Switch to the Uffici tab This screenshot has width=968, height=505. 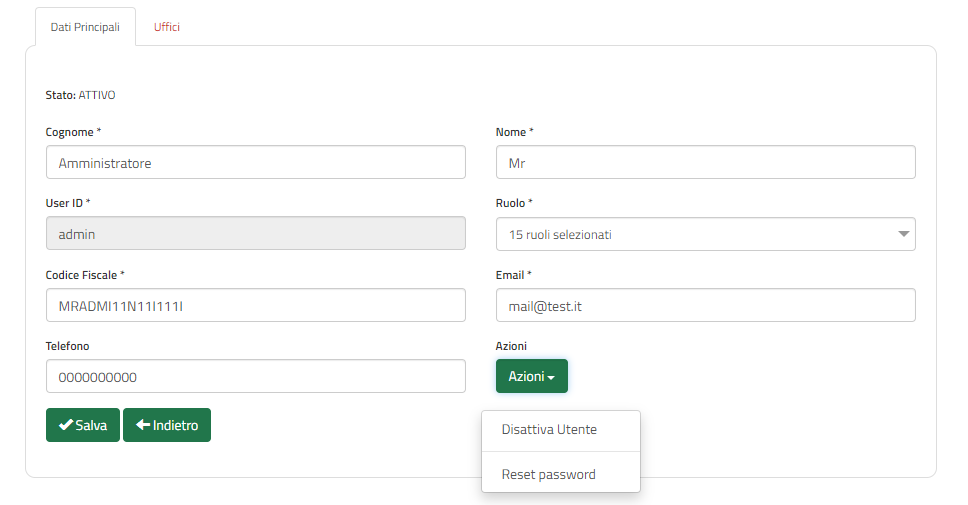pyautogui.click(x=167, y=27)
